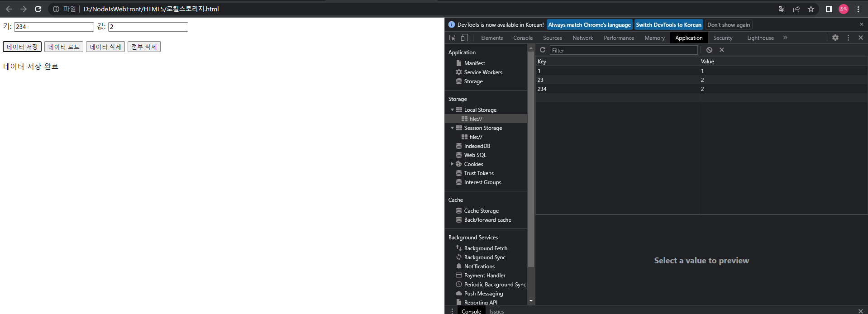Open the translate page icon
This screenshot has height=314, width=868.
(782, 9)
